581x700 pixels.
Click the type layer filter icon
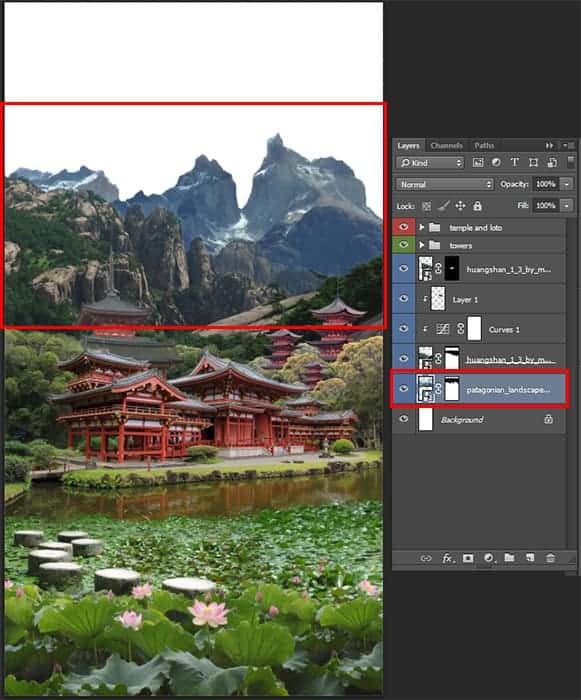point(514,162)
